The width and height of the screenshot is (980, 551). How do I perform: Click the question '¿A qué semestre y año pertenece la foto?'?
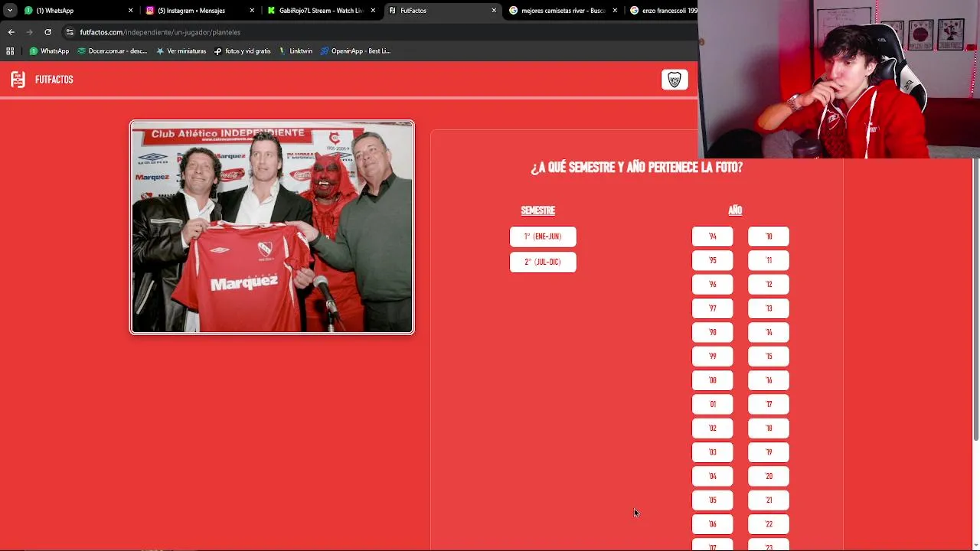click(x=637, y=168)
